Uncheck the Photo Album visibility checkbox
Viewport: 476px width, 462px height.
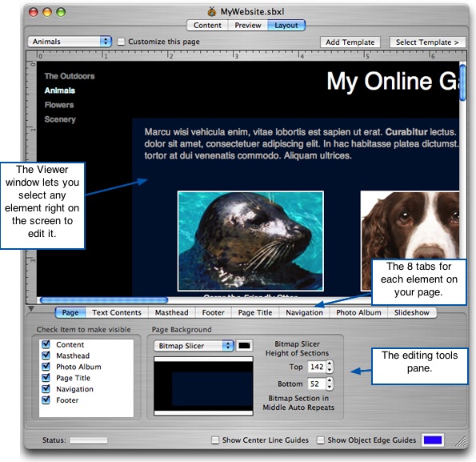46,367
